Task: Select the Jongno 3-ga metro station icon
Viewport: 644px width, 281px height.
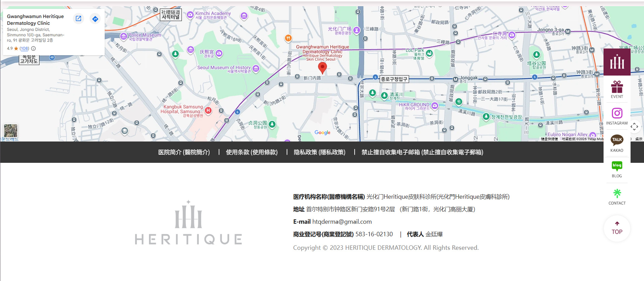Action: [x=568, y=31]
